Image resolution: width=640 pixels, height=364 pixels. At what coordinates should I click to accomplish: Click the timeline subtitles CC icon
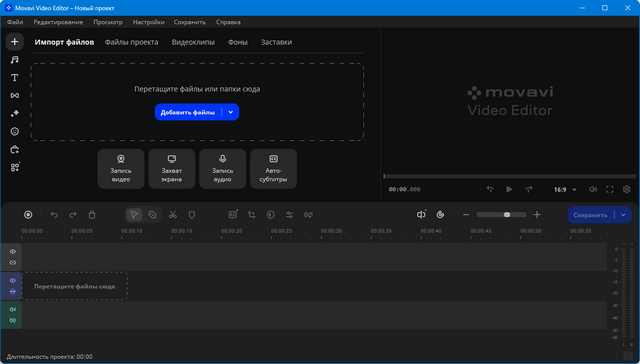coord(233,215)
